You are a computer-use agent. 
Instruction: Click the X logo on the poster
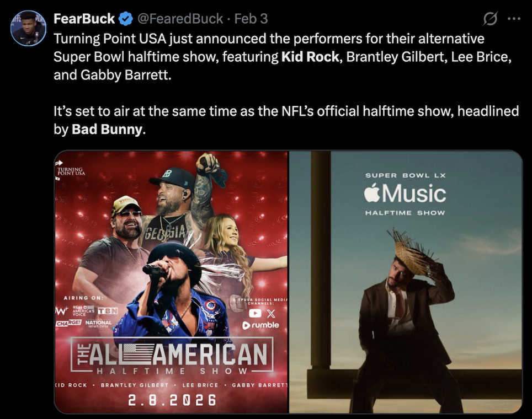pyautogui.click(x=271, y=313)
